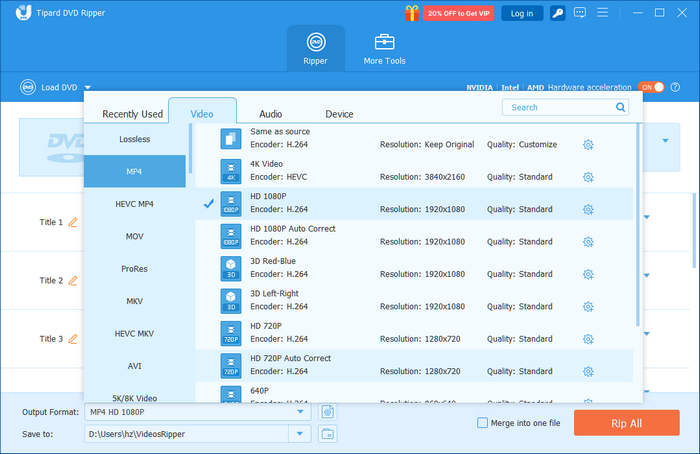Edit Title 1 name with pencil icon
The image size is (700, 454).
click(73, 222)
